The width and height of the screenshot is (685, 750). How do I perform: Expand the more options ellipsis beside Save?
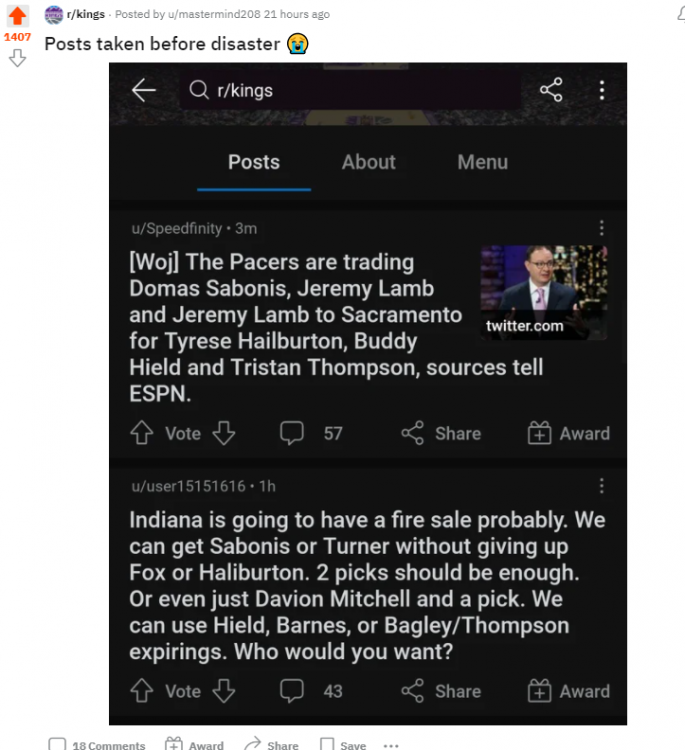[390, 745]
